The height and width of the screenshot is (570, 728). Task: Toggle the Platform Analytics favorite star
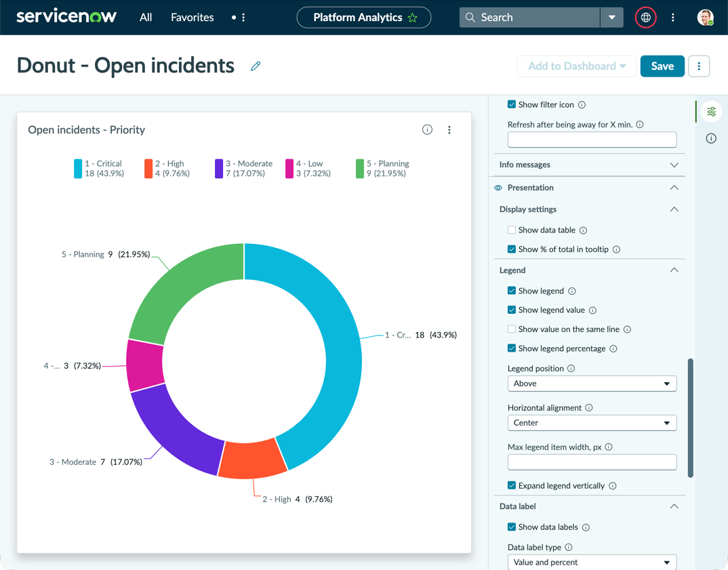(x=412, y=18)
